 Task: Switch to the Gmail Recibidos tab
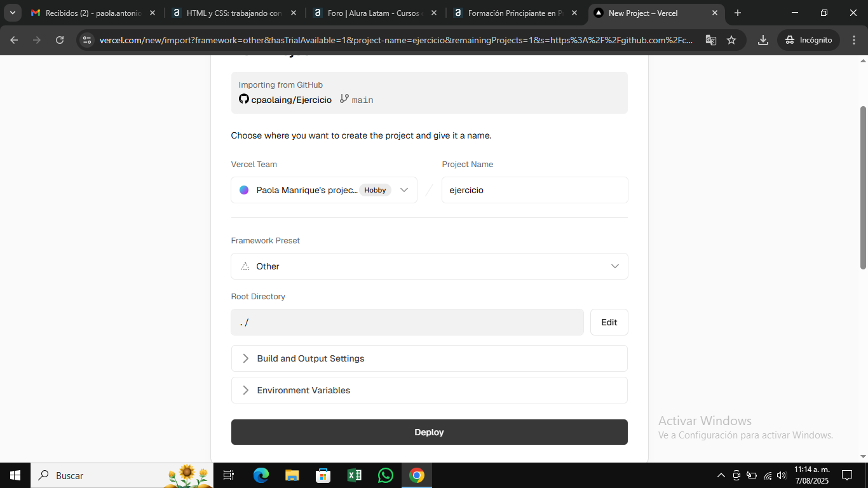click(93, 13)
